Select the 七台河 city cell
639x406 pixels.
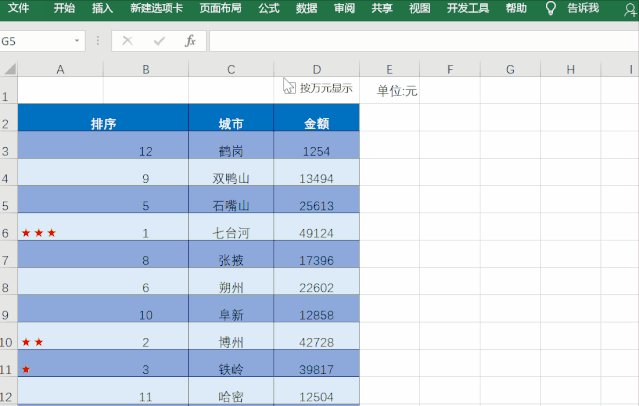tap(231, 227)
